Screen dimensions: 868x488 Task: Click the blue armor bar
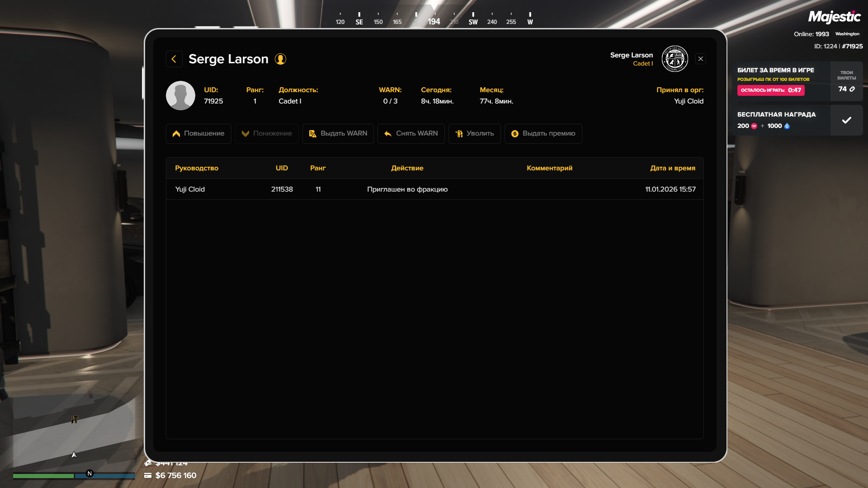[105, 476]
